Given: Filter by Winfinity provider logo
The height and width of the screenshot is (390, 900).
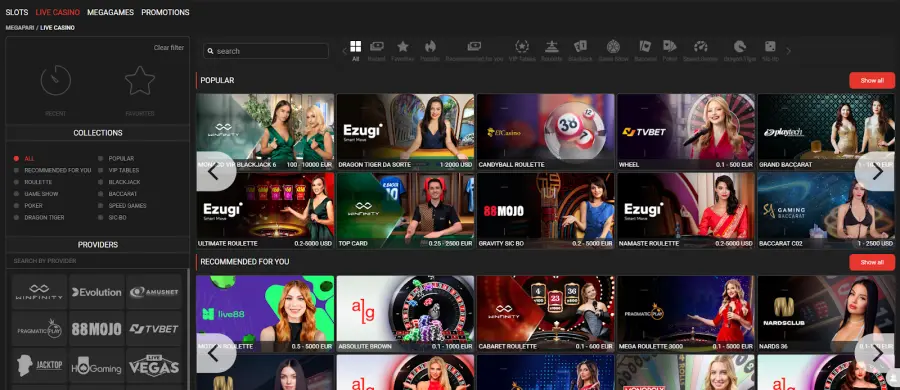Looking at the screenshot, I should coord(39,292).
